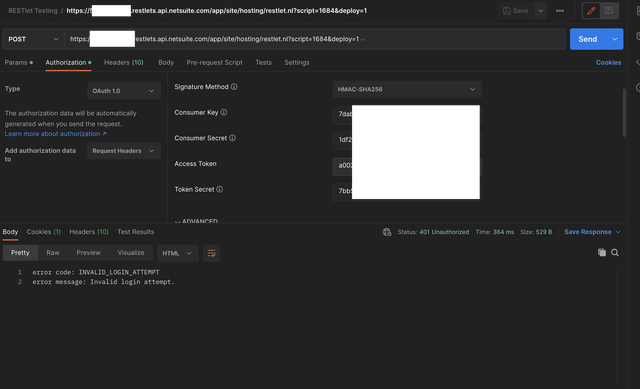Click the Save button
Image resolution: width=640 pixels, height=389 pixels.
point(516,11)
